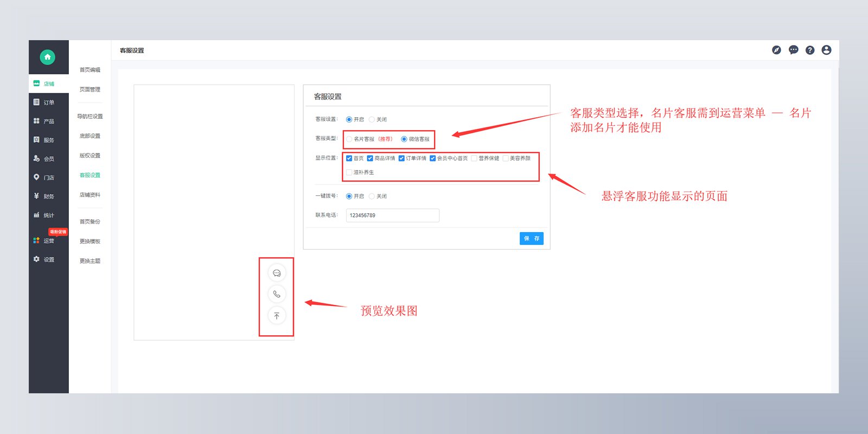Screen dimensions: 868x434
Task: Open the 客服设置 submenu item
Action: point(90,175)
